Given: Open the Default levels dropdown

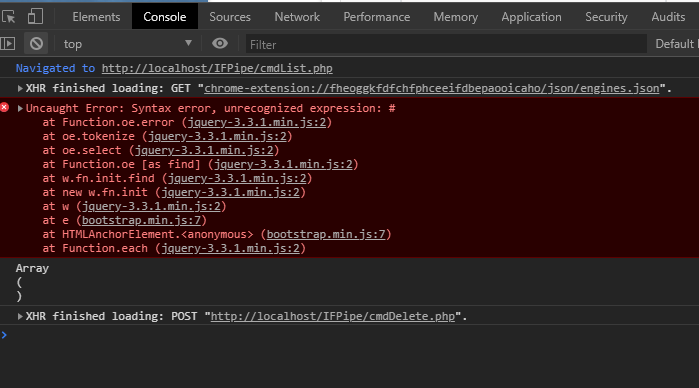Looking at the screenshot, I should [676, 44].
